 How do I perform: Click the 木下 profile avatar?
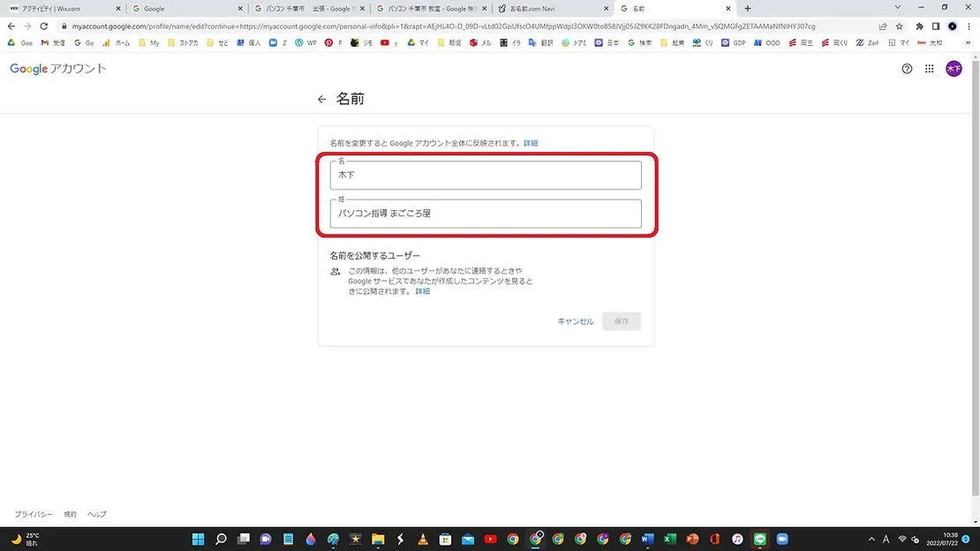pos(954,69)
